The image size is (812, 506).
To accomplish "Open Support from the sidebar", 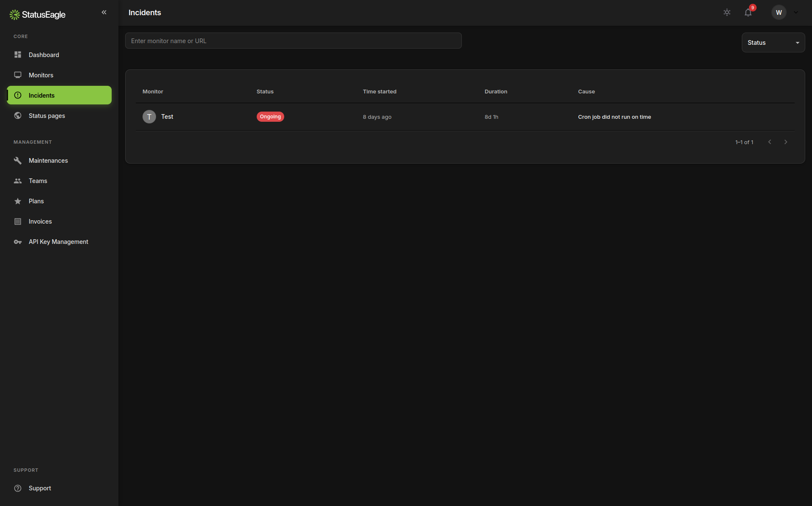I will pyautogui.click(x=40, y=488).
